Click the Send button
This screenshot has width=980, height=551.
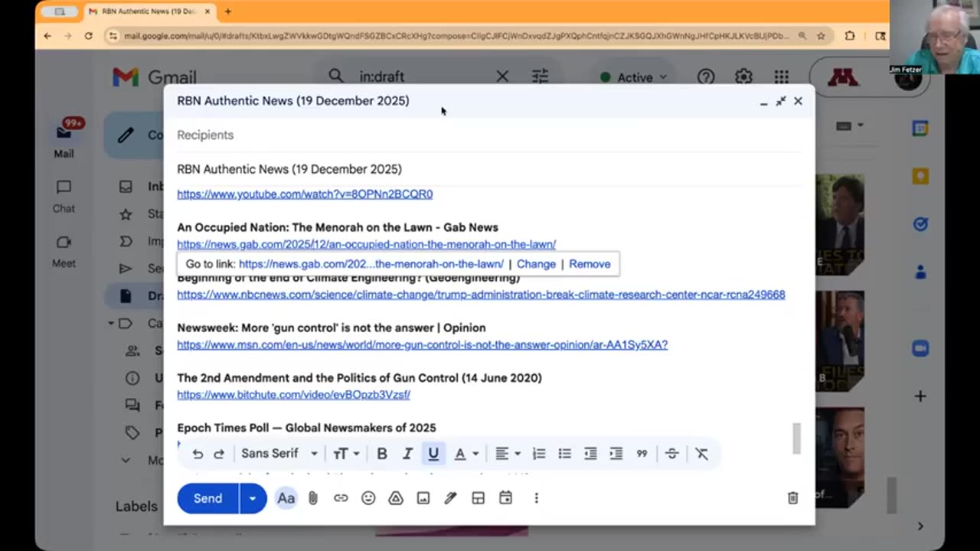pos(207,498)
